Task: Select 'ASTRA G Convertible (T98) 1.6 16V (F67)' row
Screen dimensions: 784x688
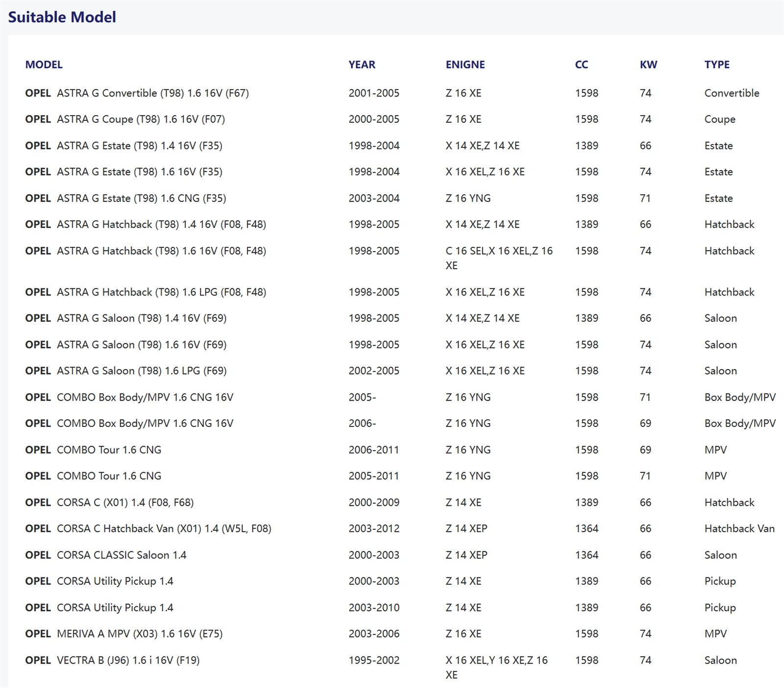Action: click(400, 93)
